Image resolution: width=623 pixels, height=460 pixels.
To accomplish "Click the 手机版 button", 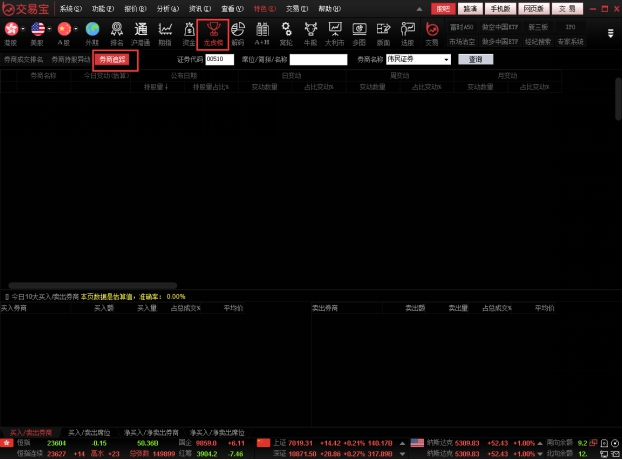I will pyautogui.click(x=500, y=8).
